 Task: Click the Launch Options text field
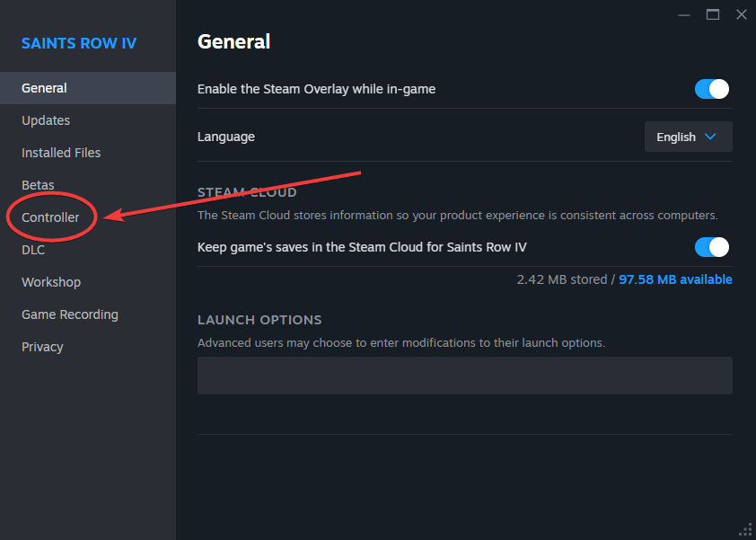pyautogui.click(x=465, y=376)
